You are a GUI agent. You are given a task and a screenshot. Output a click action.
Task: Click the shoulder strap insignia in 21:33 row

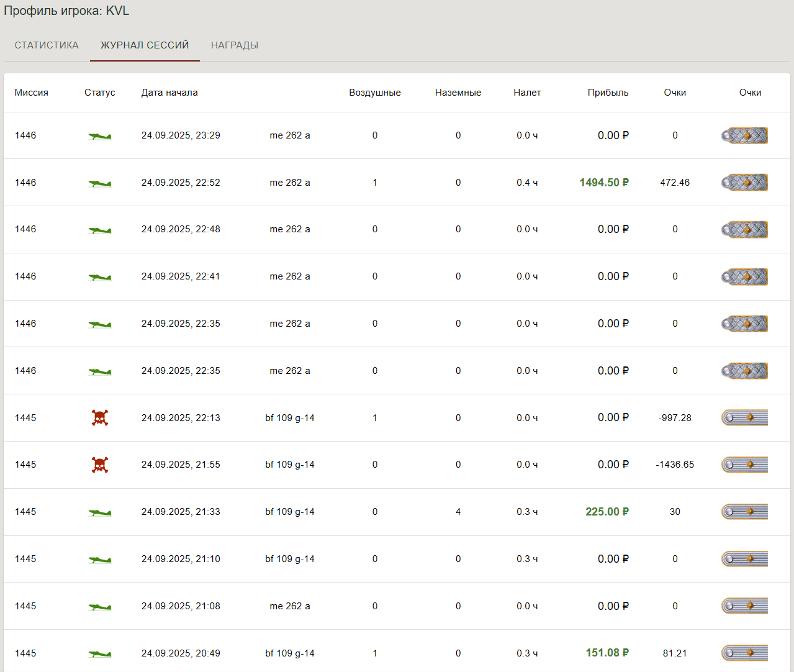coord(744,512)
